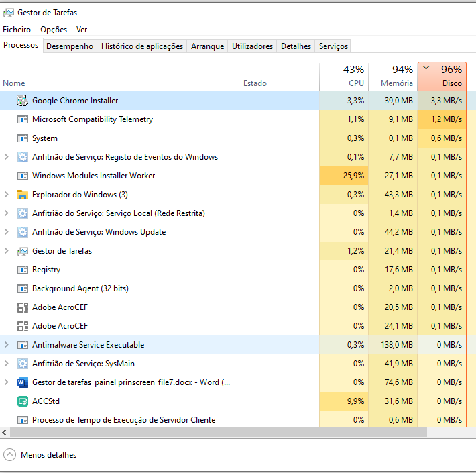Select the Windows Modules Installer Worker name text
476x473 pixels.
93,176
